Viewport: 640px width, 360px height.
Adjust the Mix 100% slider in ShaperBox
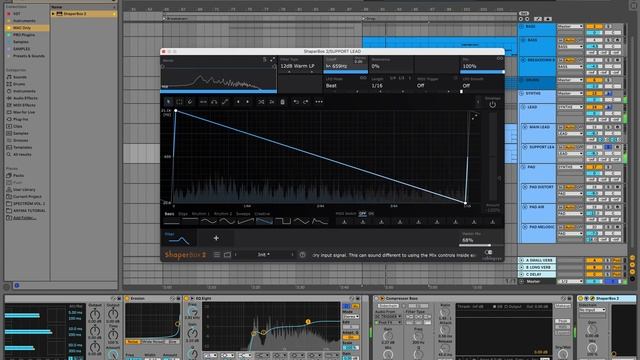pos(482,72)
